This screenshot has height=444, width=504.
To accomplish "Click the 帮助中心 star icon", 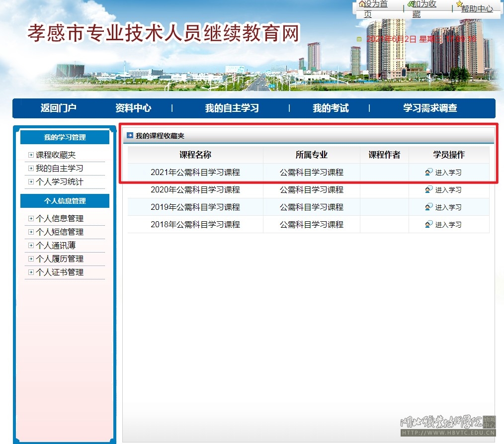I will click(459, 4).
